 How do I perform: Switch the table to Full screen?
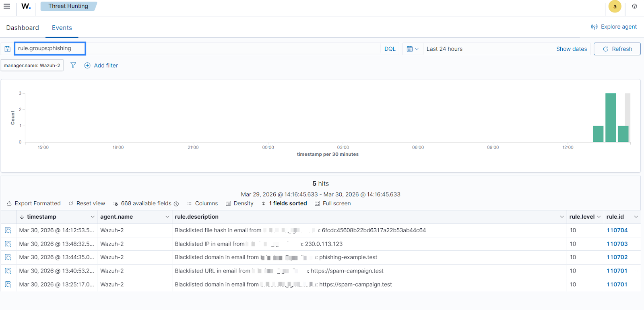click(333, 203)
